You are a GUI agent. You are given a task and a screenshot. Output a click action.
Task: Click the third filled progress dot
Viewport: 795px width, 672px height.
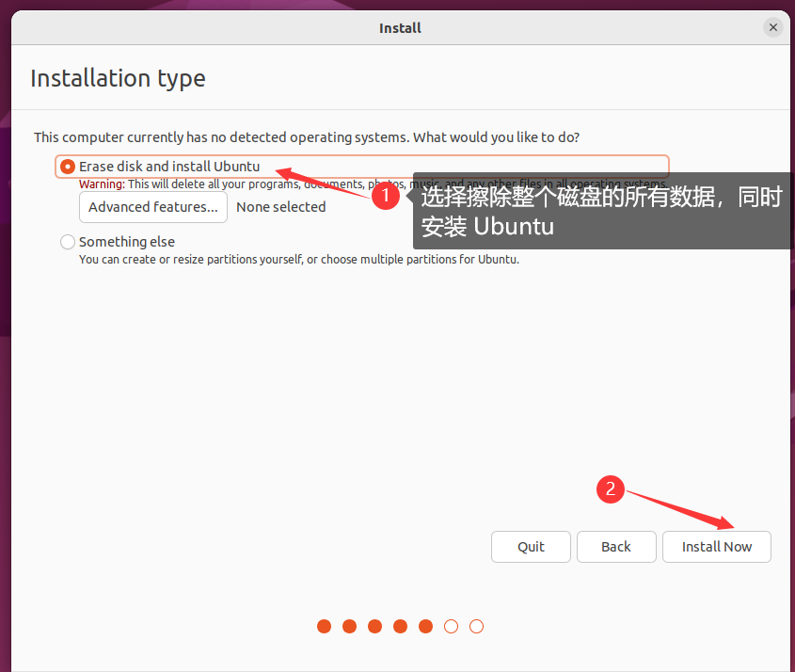pyautogui.click(x=375, y=627)
